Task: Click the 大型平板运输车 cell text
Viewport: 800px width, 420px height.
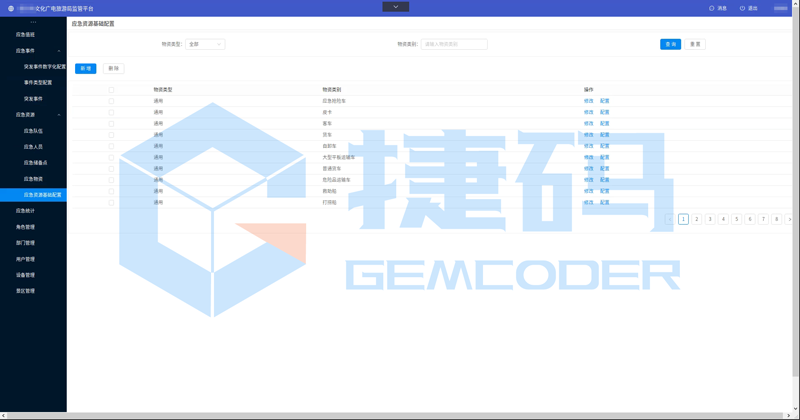Action: point(339,157)
